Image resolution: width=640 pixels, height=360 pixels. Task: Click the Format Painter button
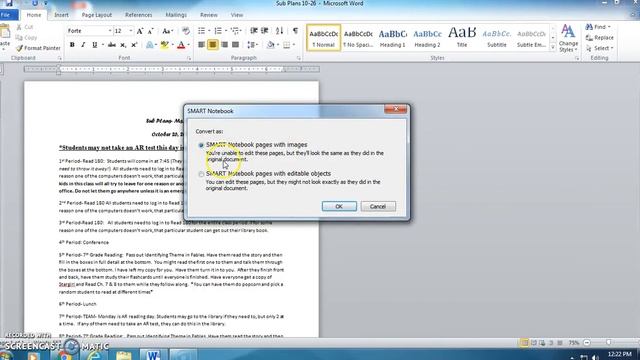click(38, 48)
